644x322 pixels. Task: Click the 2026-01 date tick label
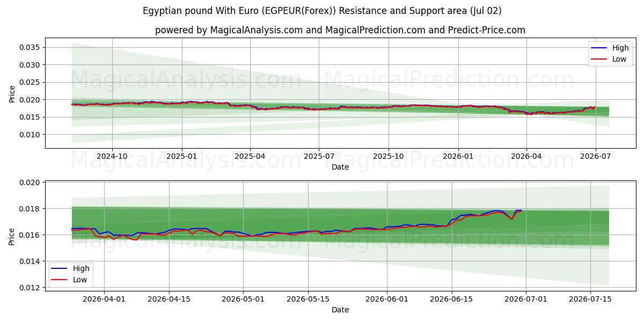458,156
